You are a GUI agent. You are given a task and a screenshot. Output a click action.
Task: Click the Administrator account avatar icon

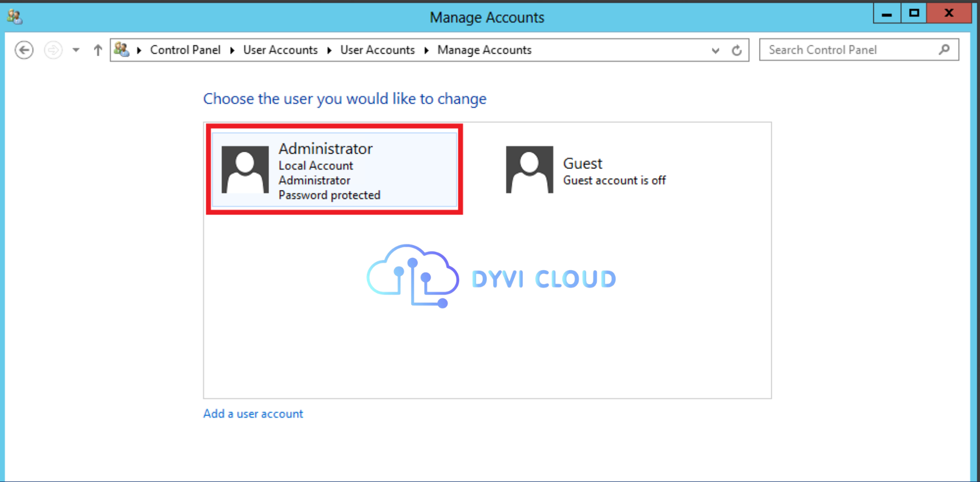[x=245, y=170]
